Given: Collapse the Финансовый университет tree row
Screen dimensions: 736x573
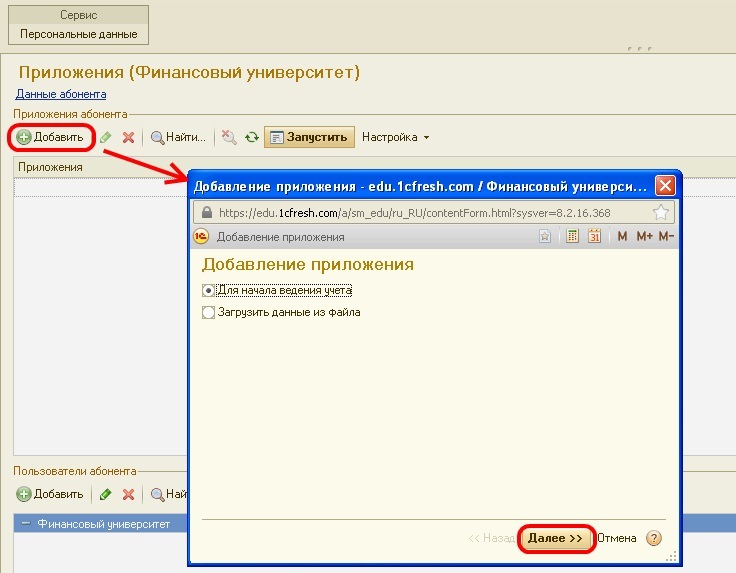Looking at the screenshot, I should pos(26,523).
